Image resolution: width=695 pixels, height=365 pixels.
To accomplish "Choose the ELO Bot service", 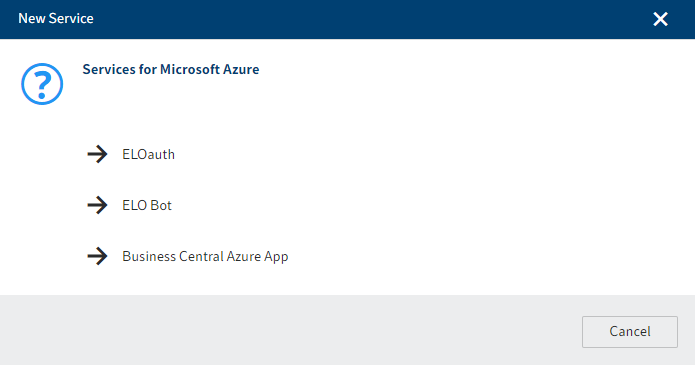I will tap(147, 205).
